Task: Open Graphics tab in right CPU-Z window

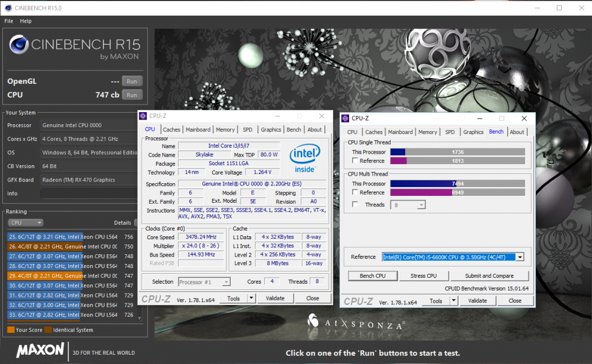Action: 473,132
